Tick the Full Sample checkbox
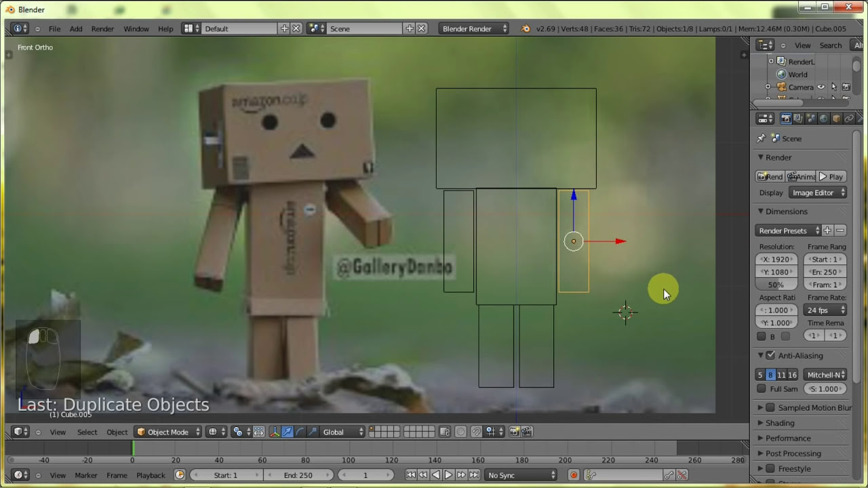 (762, 389)
